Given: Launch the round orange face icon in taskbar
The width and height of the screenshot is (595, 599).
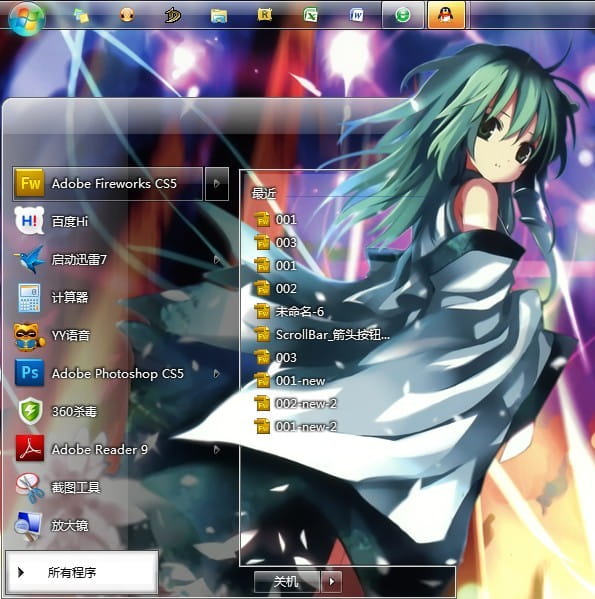Looking at the screenshot, I should 127,15.
